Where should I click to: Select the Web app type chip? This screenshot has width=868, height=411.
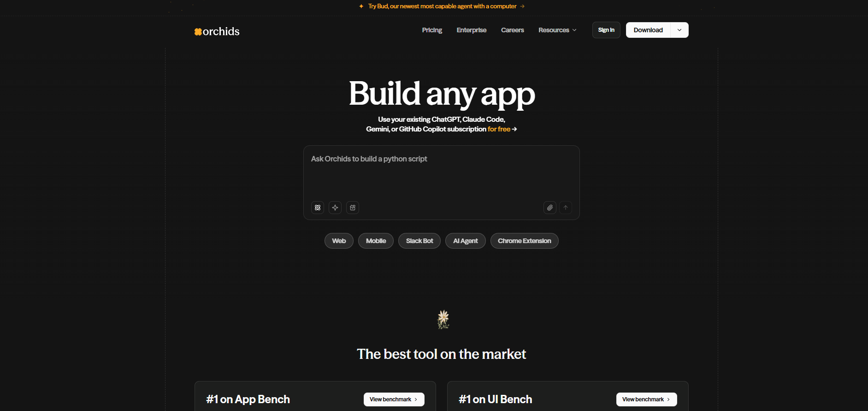pyautogui.click(x=339, y=241)
